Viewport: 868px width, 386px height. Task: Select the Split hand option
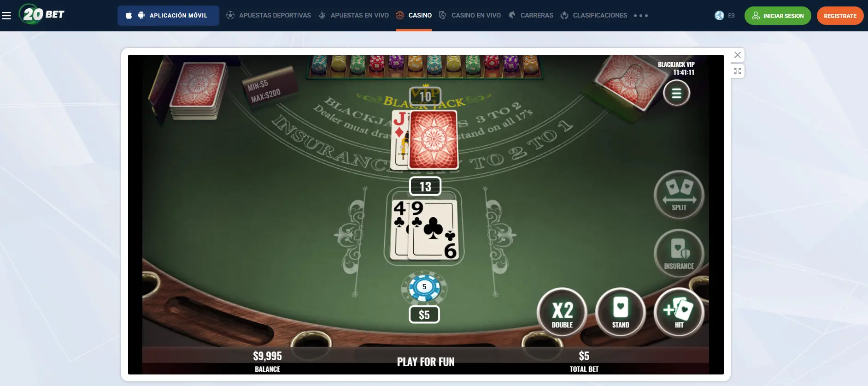[x=679, y=195]
